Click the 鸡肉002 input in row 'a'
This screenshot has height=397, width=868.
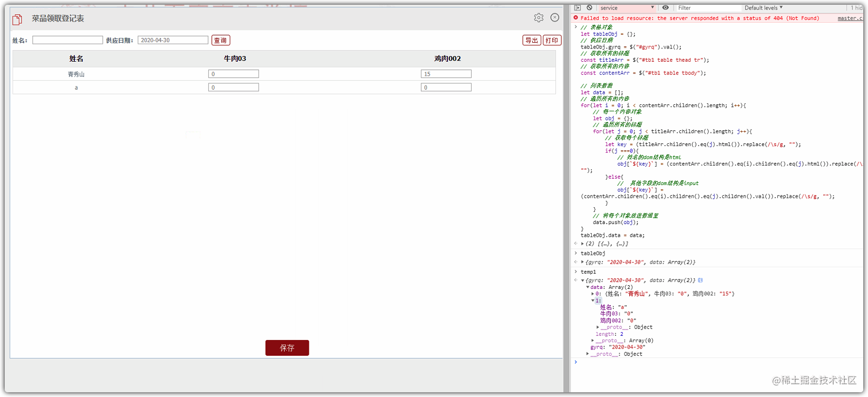click(x=446, y=88)
